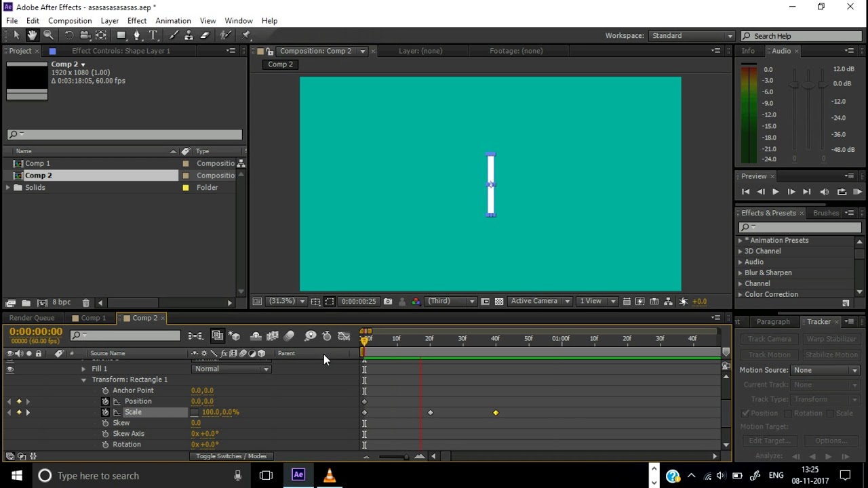Enable Rotation stopwatch
The height and width of the screenshot is (488, 868).
point(105,445)
